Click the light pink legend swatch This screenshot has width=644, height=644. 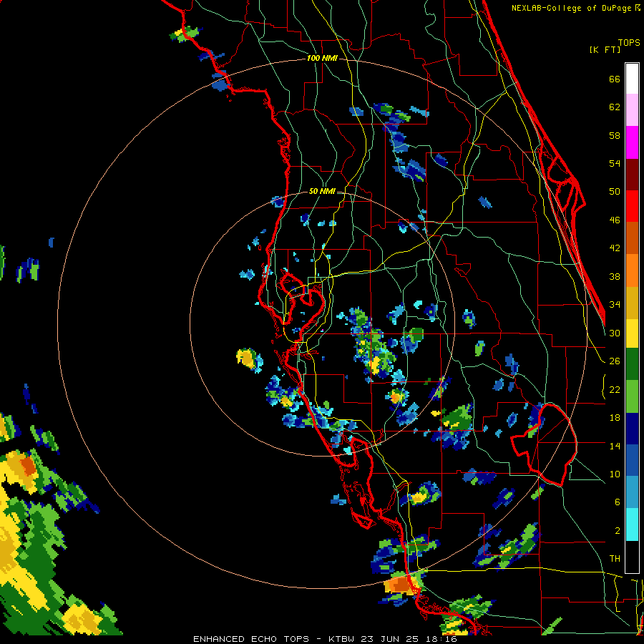click(x=632, y=109)
